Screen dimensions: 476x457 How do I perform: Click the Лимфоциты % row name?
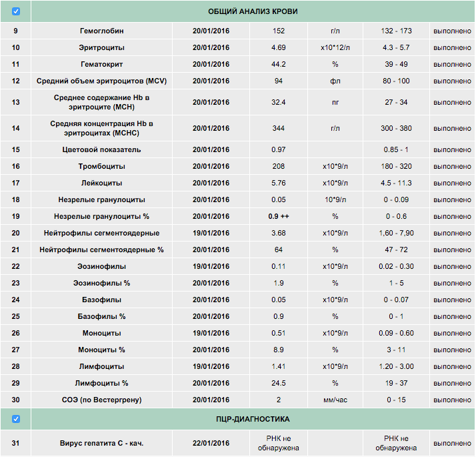102,383
